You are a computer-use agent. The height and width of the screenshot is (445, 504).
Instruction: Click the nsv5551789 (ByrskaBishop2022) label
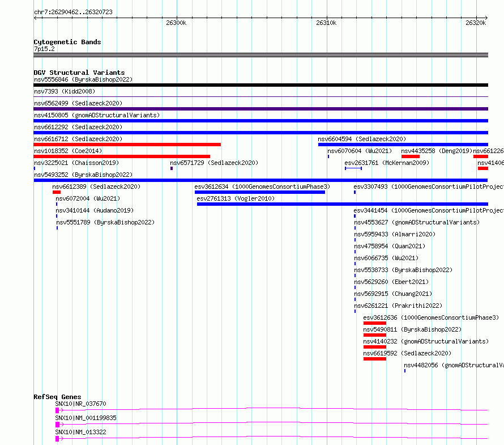click(x=105, y=222)
